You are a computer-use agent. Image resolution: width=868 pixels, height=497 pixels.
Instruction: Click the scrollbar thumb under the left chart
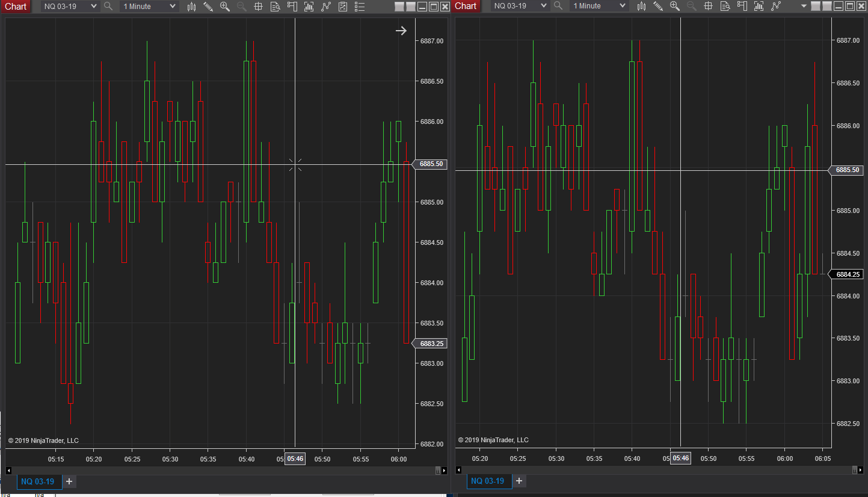pos(438,470)
